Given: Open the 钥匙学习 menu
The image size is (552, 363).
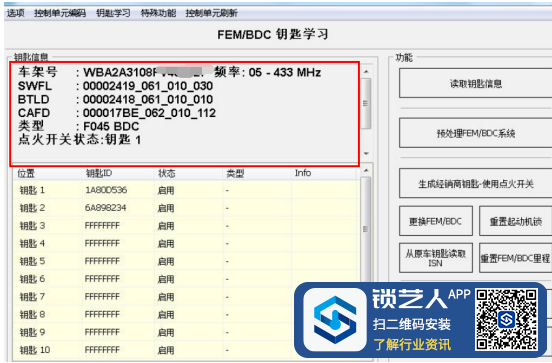Looking at the screenshot, I should click(x=113, y=13).
